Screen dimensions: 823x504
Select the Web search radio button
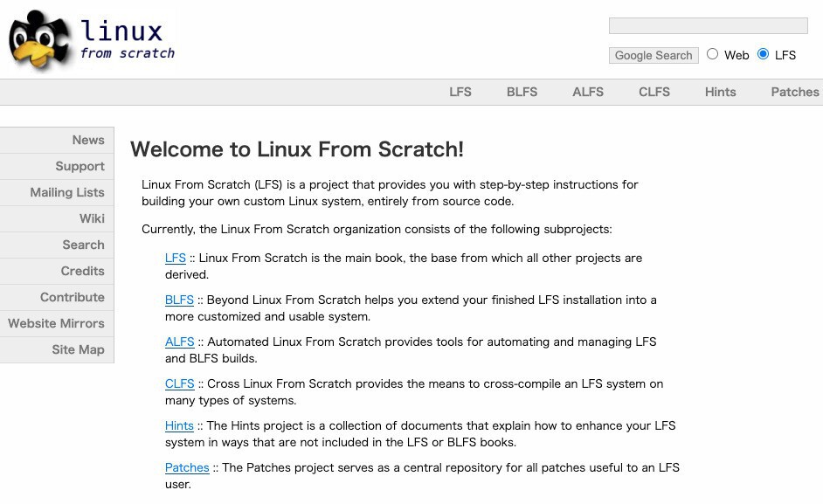click(713, 54)
